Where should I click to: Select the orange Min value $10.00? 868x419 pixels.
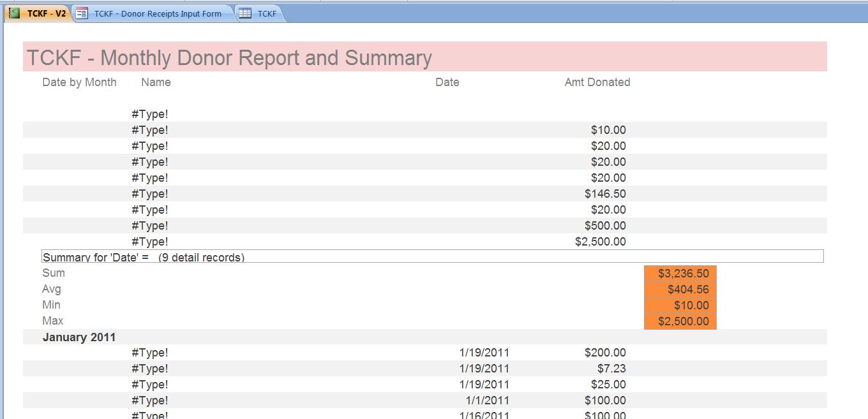pos(680,305)
